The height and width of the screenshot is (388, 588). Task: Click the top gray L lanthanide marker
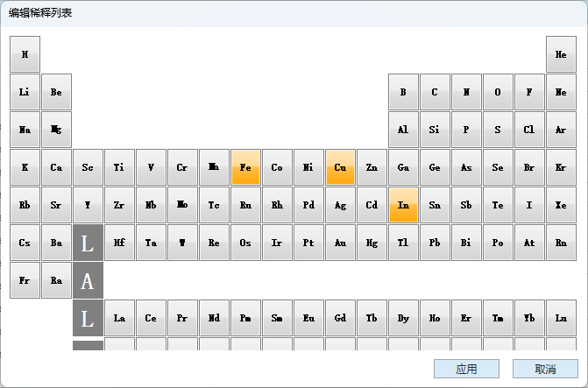click(x=88, y=243)
